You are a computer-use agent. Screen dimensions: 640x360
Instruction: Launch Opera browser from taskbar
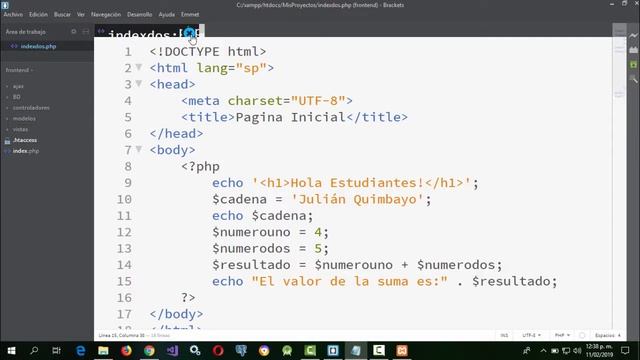click(x=218, y=350)
